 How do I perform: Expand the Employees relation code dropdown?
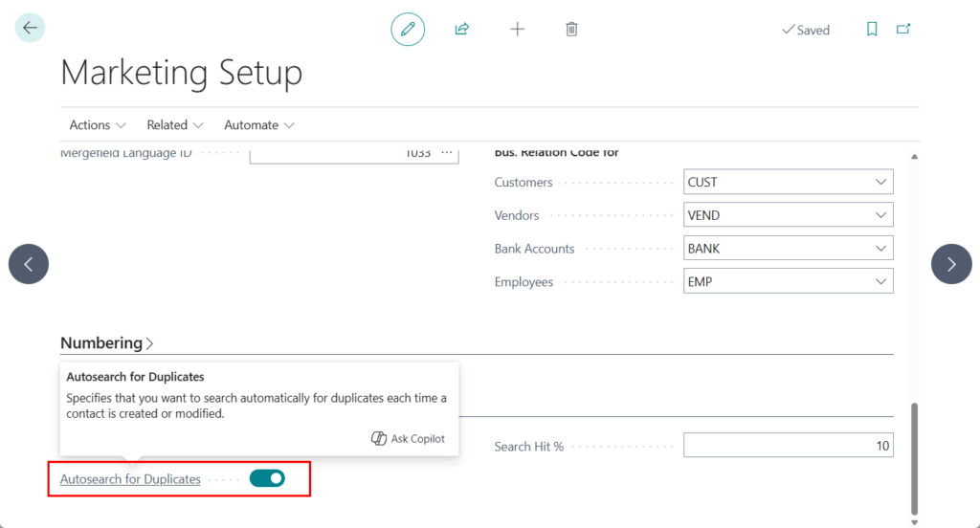click(x=880, y=282)
